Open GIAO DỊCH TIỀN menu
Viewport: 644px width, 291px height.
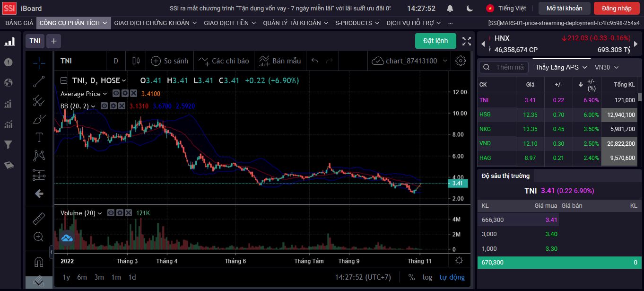[230, 23]
